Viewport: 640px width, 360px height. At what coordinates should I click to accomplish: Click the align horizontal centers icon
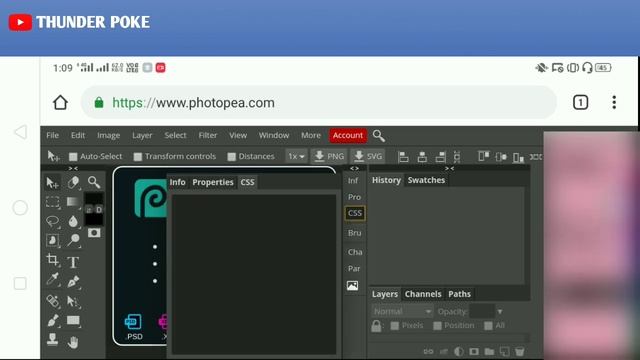coord(422,157)
